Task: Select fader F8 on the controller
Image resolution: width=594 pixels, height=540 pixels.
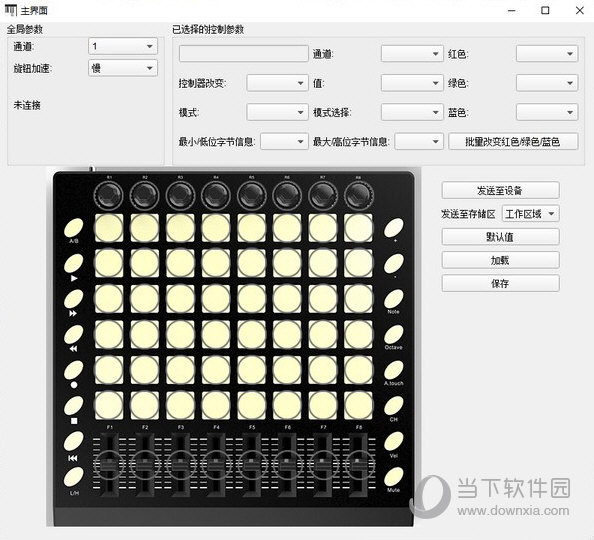Action: coord(359,464)
